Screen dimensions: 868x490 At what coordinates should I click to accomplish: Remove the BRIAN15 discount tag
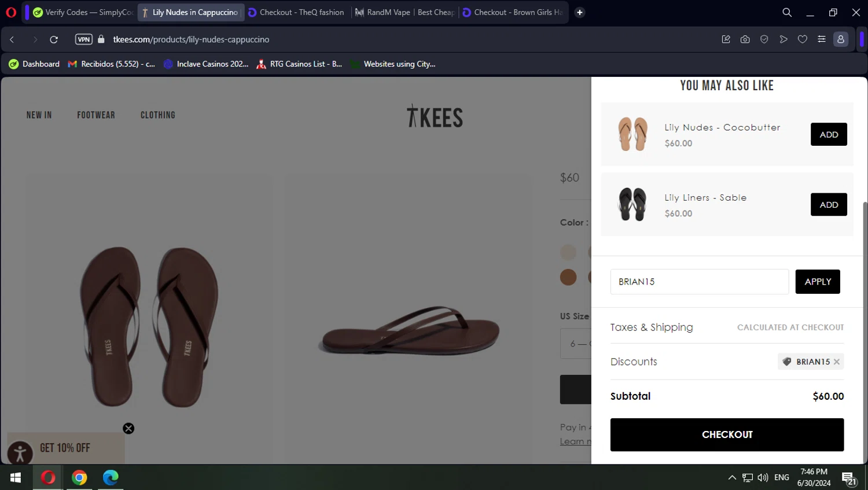tap(837, 362)
